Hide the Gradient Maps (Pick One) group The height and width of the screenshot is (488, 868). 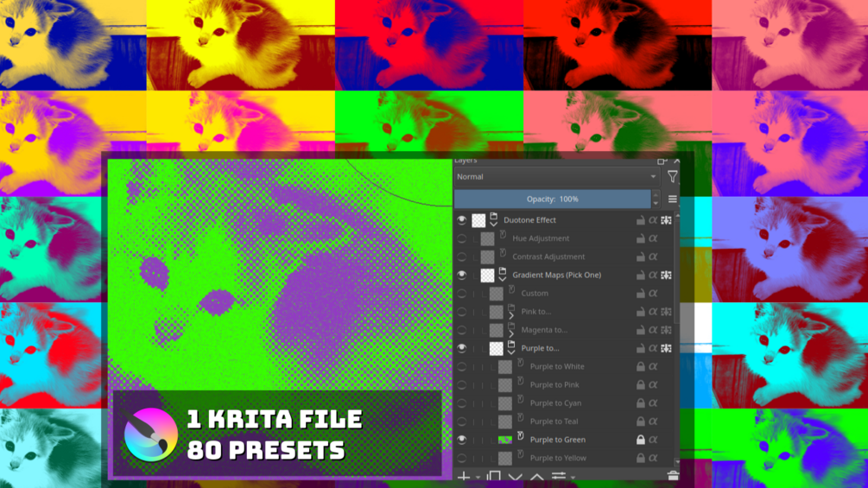(462, 275)
